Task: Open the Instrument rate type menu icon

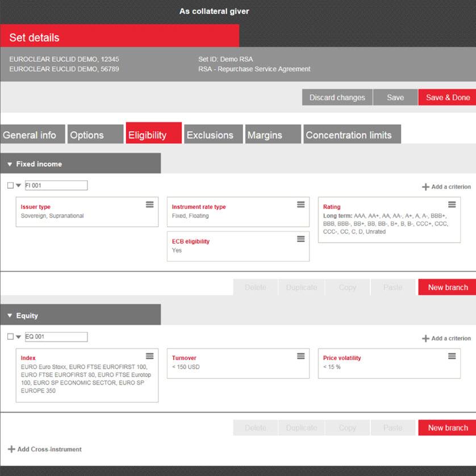Action: tap(301, 204)
